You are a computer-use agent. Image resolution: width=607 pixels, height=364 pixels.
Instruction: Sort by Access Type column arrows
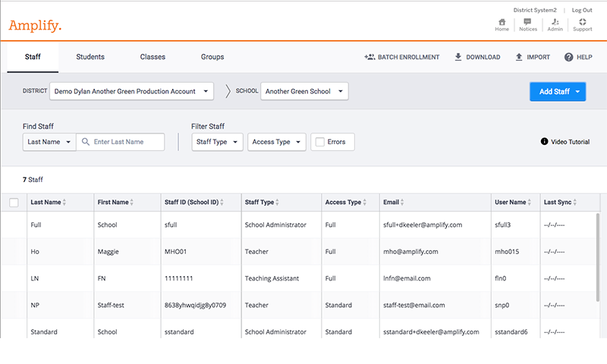(x=365, y=202)
